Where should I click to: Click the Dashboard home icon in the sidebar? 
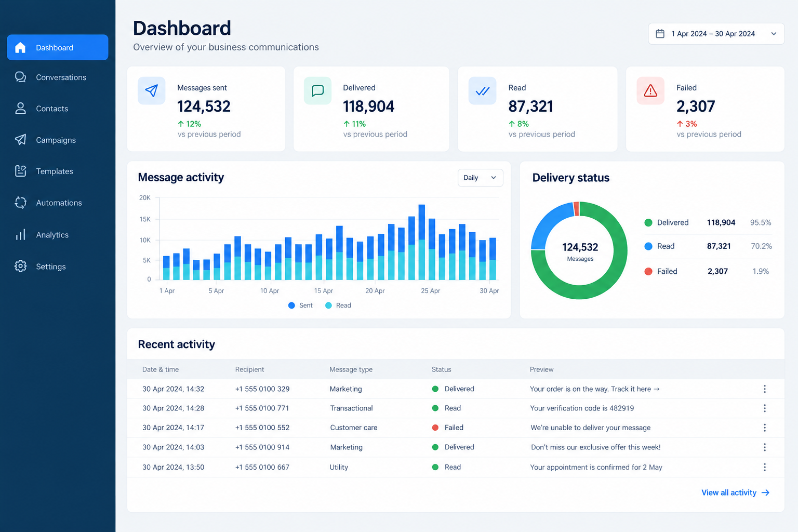tap(20, 48)
